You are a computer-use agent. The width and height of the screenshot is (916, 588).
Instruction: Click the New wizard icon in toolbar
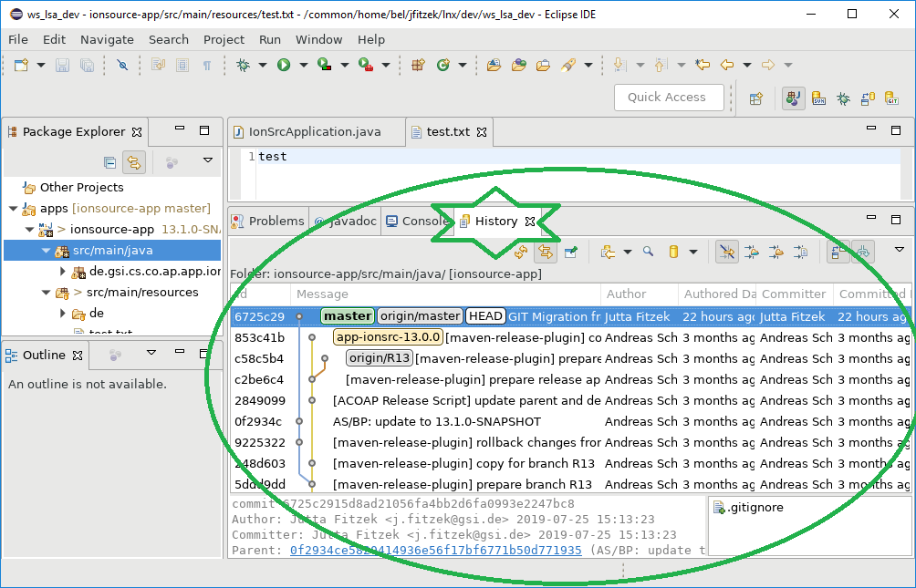click(x=22, y=65)
